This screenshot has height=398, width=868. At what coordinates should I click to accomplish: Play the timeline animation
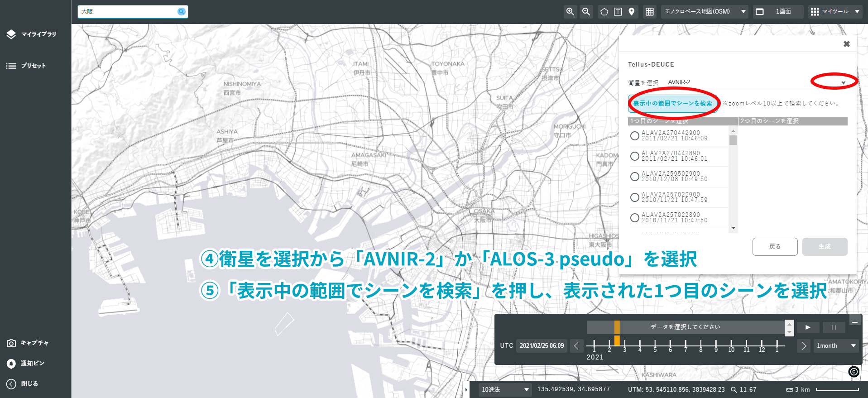coord(808,327)
